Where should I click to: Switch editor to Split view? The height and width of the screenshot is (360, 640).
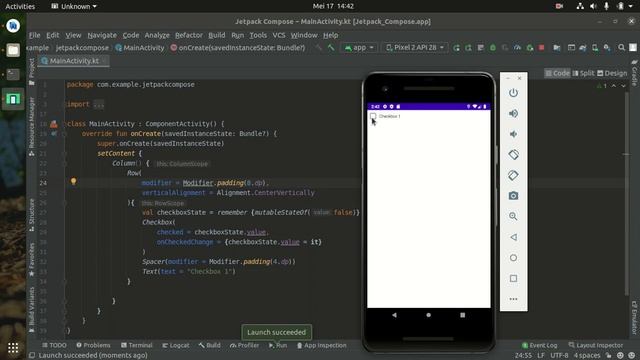pos(583,73)
